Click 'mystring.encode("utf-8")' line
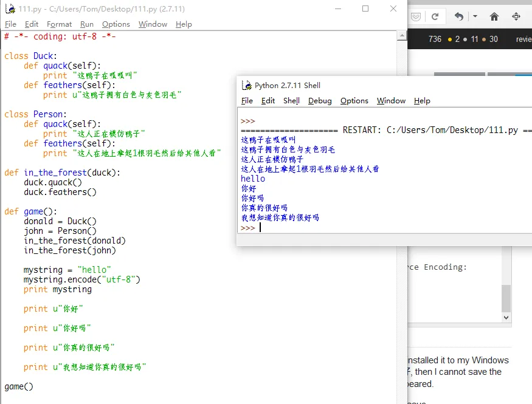This screenshot has width=532, height=404. 81,279
